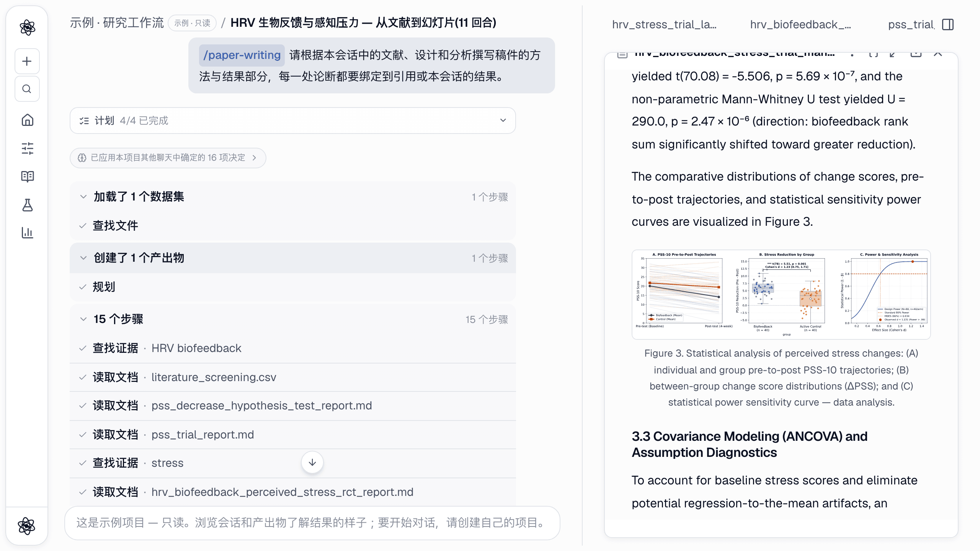Open the flask experiments icon in the sidebar

[27, 205]
